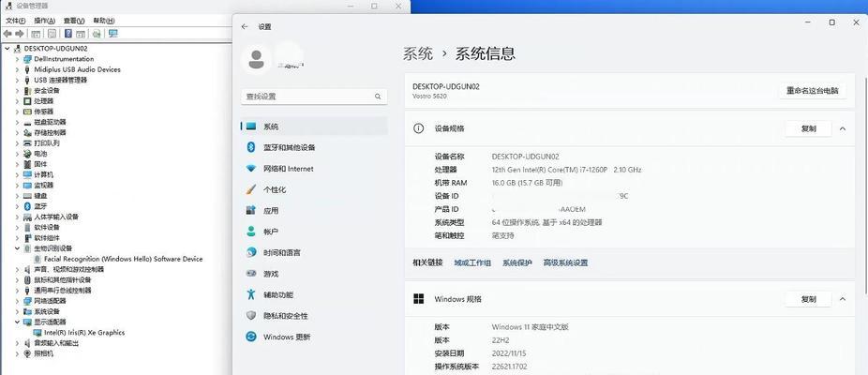
Task: Click the Back arrow in Device Manager toolbar
Action: click(7, 34)
